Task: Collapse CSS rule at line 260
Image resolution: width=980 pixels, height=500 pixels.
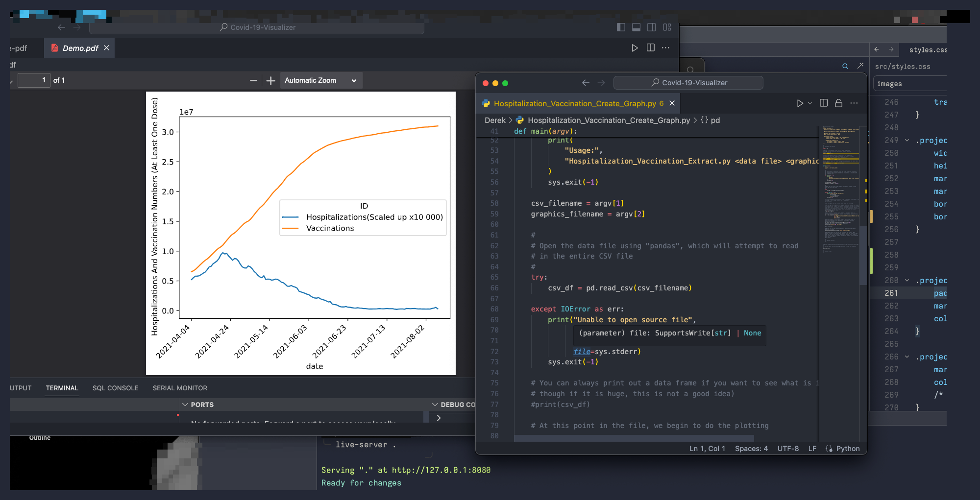Action: click(907, 281)
